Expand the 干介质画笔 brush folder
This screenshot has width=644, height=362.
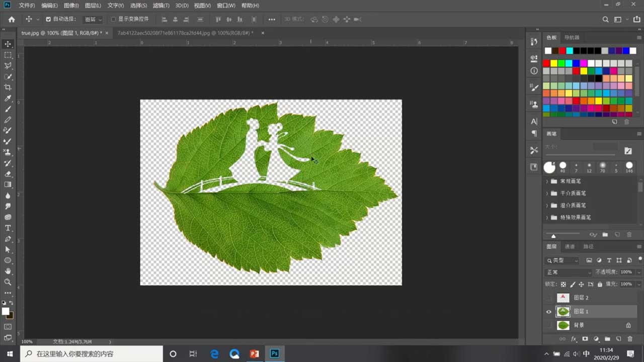pos(547,193)
